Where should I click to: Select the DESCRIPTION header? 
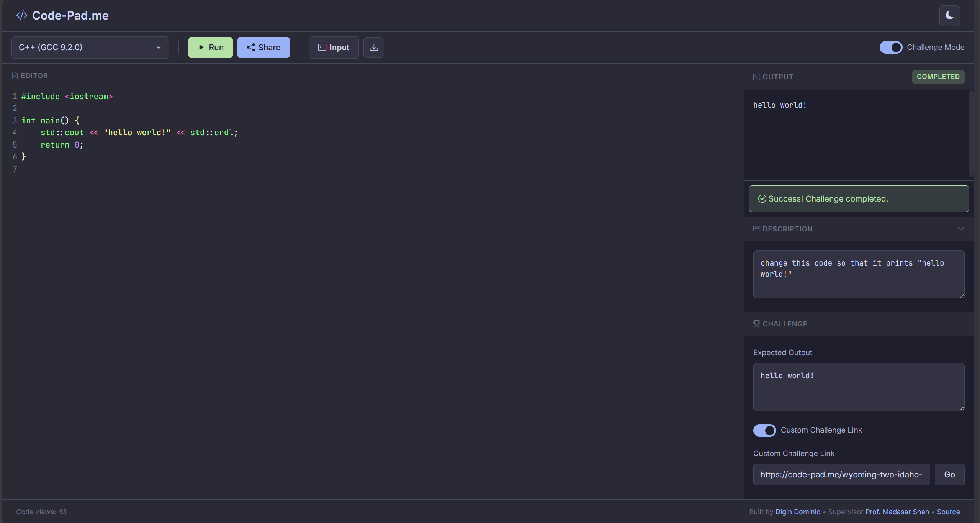pyautogui.click(x=787, y=229)
